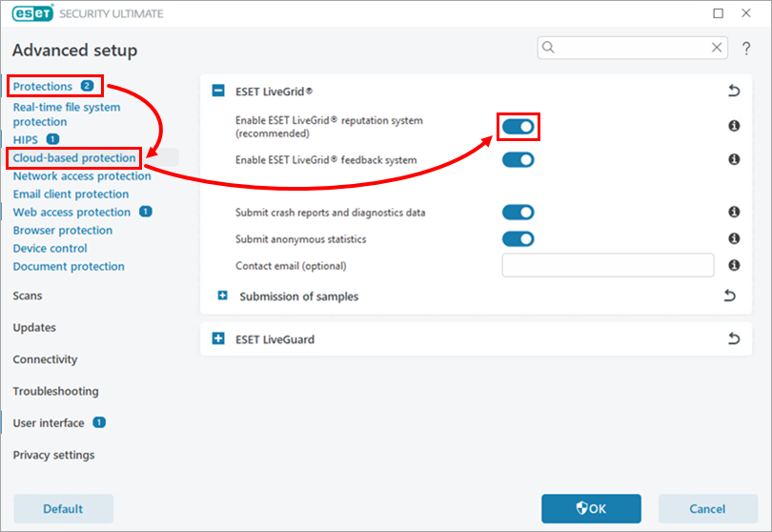Show info for LiveGrid reputation system
This screenshot has height=532, width=772.
click(734, 126)
